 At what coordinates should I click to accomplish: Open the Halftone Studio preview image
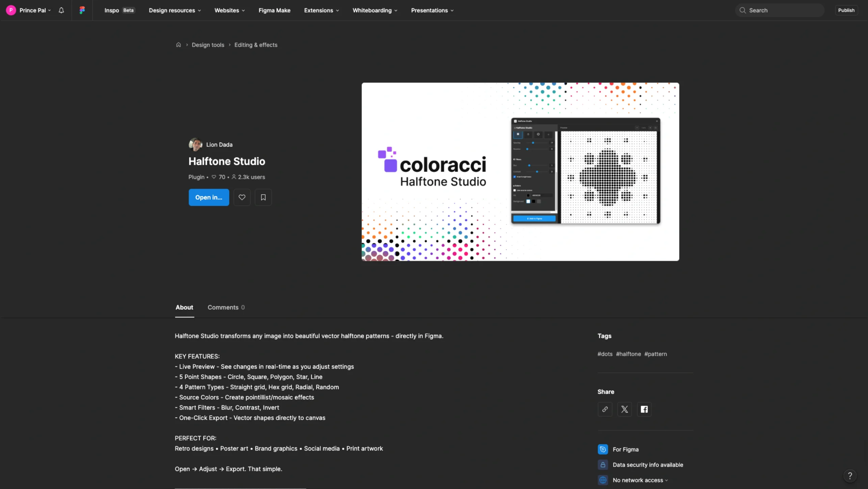point(520,172)
